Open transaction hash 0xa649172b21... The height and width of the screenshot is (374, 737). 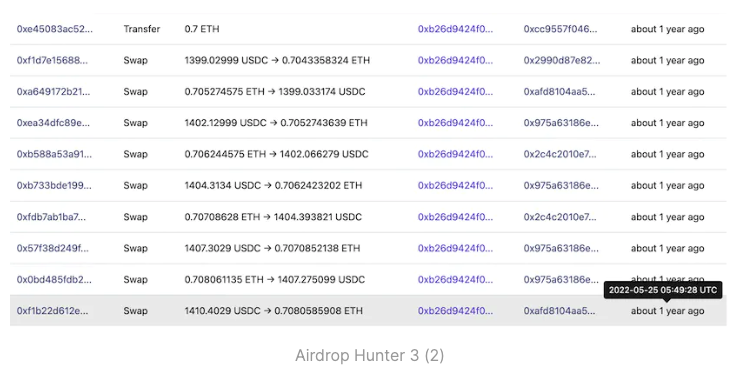click(53, 92)
